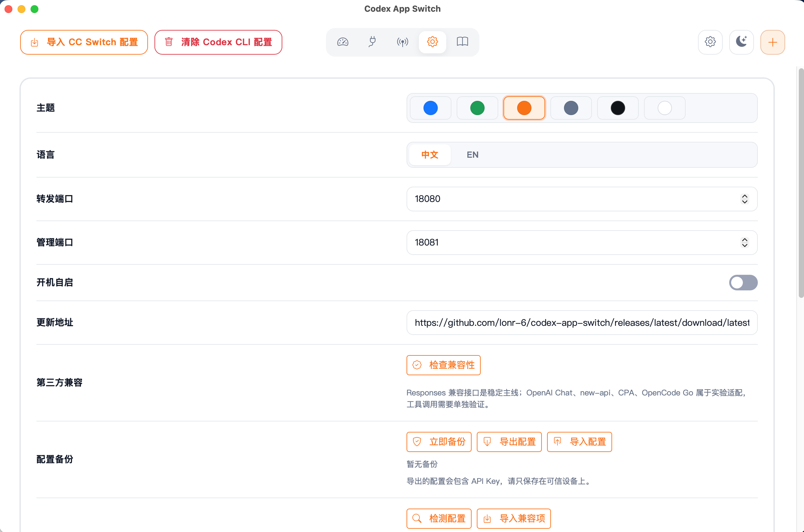Image resolution: width=804 pixels, height=532 pixels.
Task: Click the 检查兼容性 button
Action: (x=443, y=365)
